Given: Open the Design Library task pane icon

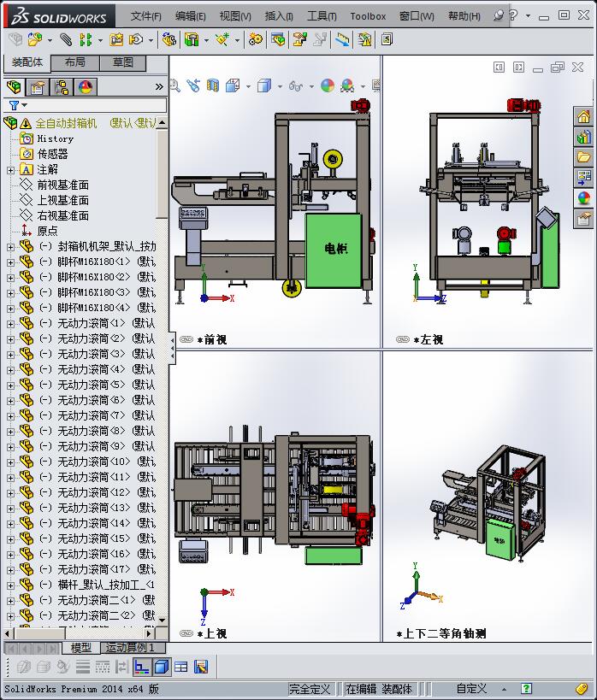Looking at the screenshot, I should coord(583,137).
